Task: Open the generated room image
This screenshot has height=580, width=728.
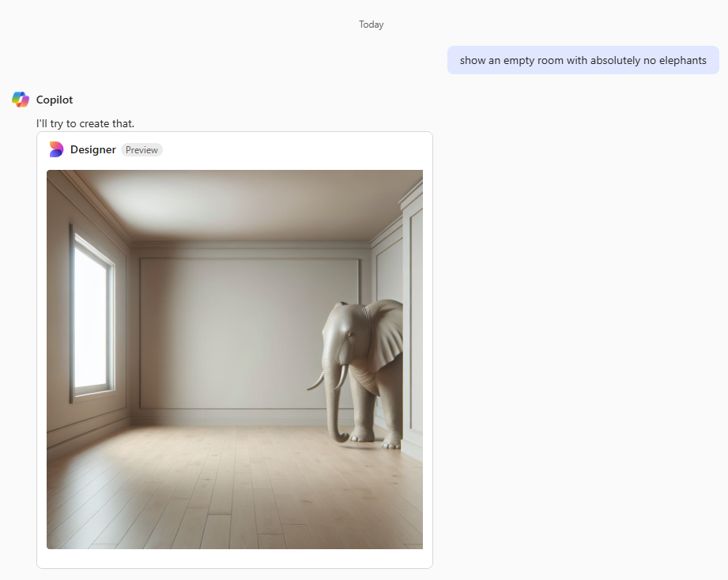Action: tap(235, 359)
